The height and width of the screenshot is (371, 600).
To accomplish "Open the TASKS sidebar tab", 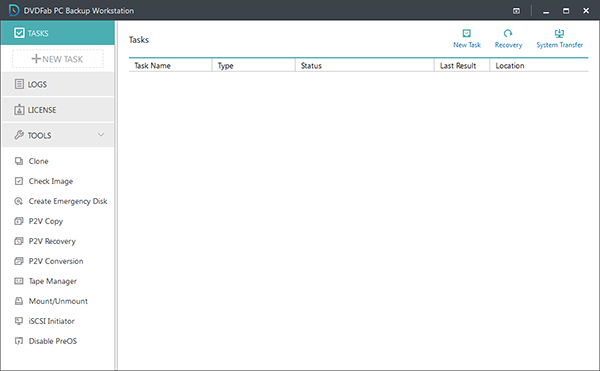I will pyautogui.click(x=58, y=33).
